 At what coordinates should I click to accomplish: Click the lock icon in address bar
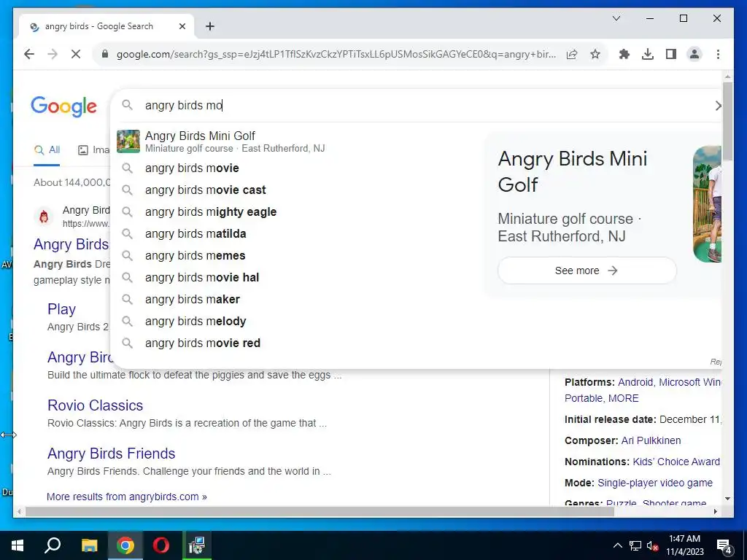pyautogui.click(x=105, y=54)
